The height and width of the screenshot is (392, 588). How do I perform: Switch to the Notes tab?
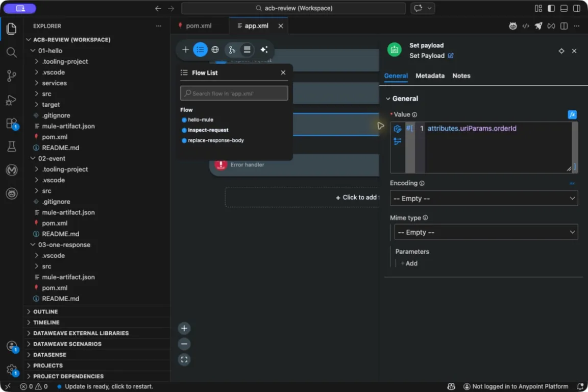click(x=461, y=76)
